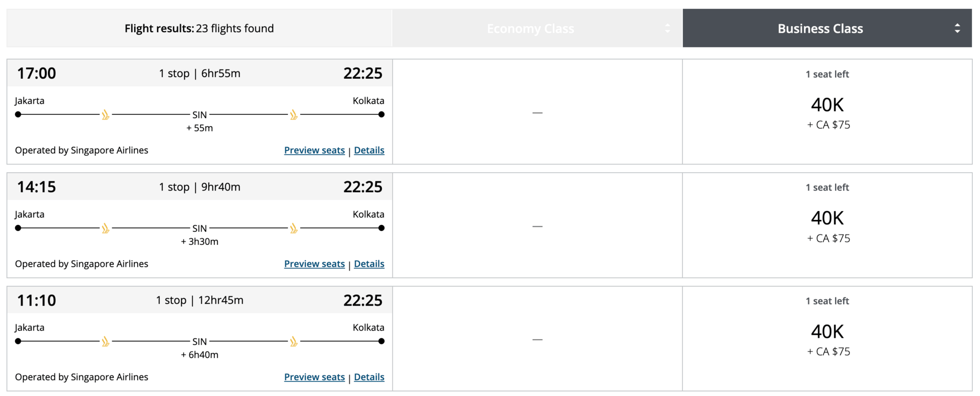Choose the 40K business fare for the 14:15 flight
The width and height of the screenshot is (980, 396).
827,219
